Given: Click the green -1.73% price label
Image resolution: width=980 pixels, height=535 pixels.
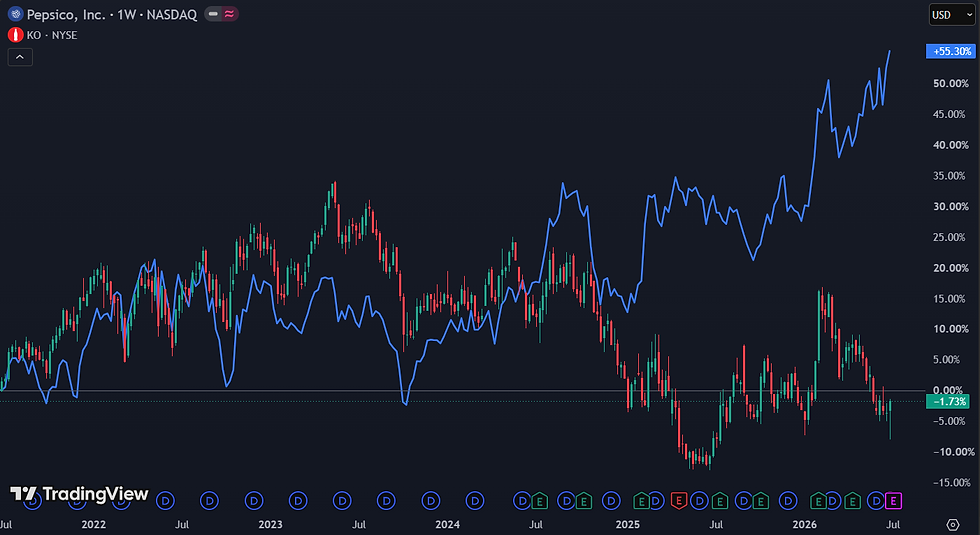Looking at the screenshot, I should tap(948, 401).
